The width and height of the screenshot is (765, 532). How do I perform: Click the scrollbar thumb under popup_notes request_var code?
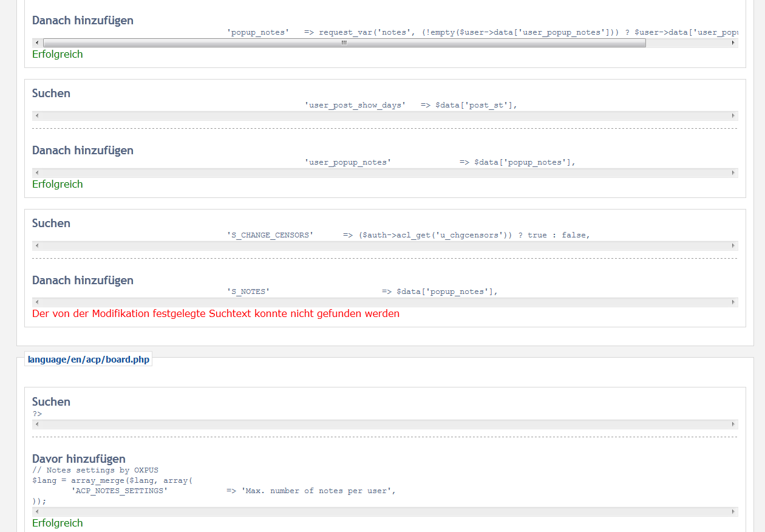tap(344, 43)
